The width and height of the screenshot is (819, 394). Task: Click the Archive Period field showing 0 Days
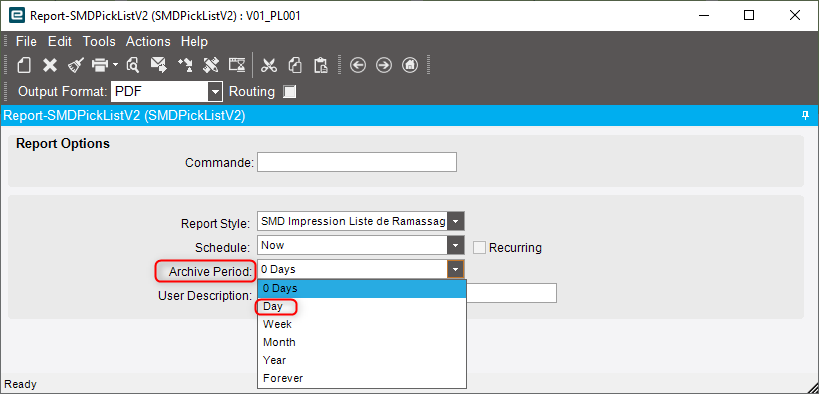353,270
